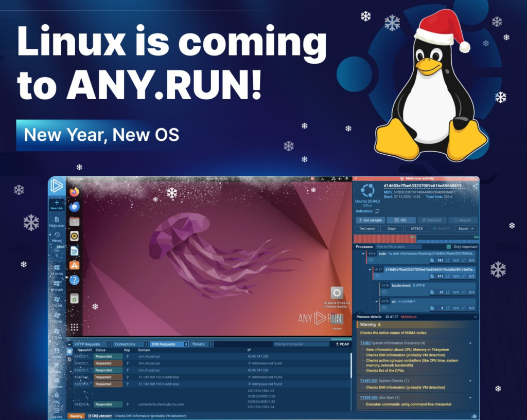Collapse T1082 System Information Discovery section
Screen dimensions: 527x420
pyautogui.click(x=470, y=343)
